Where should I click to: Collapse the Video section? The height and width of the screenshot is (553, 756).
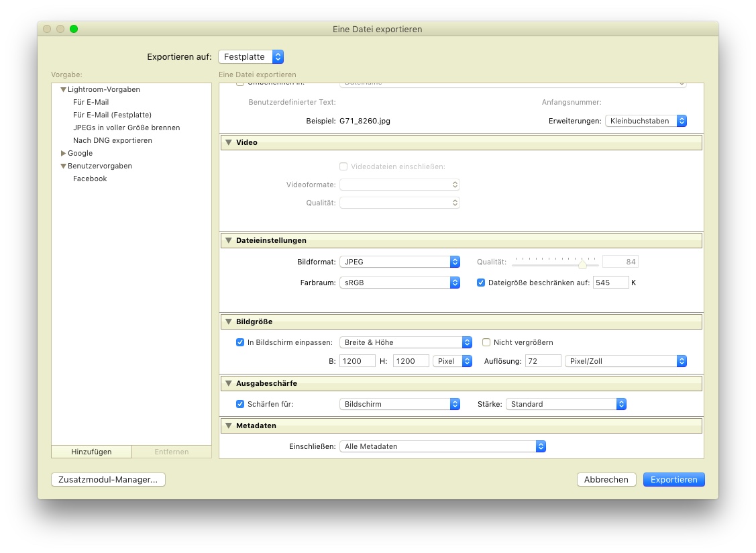point(229,142)
